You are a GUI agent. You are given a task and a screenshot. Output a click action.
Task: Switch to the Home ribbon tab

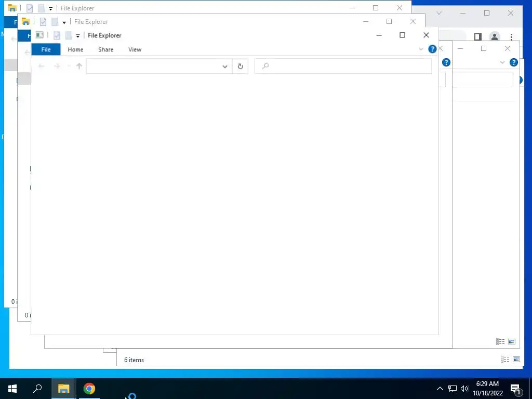point(75,49)
